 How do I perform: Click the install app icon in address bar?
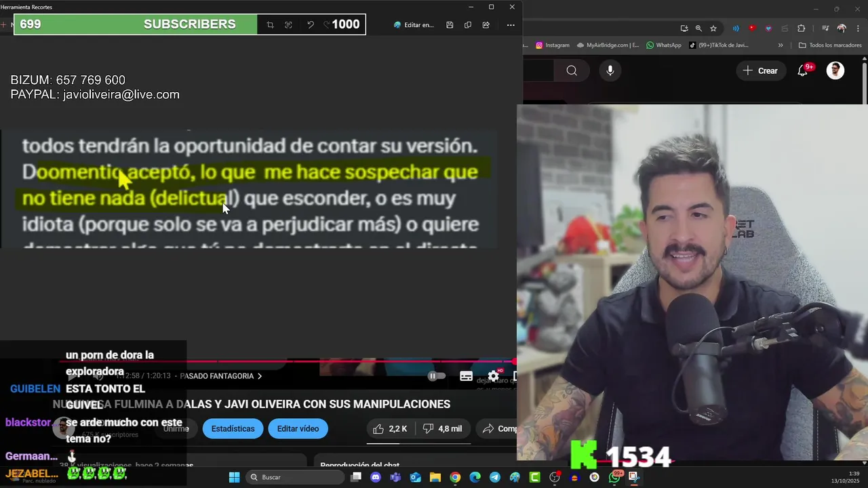coord(684,28)
